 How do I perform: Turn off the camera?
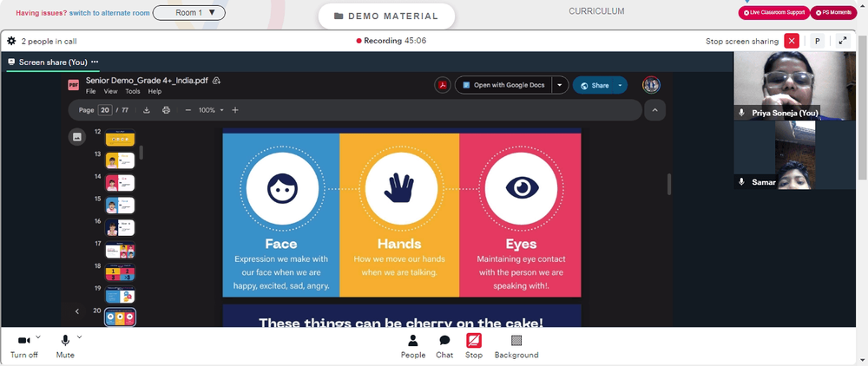tap(23, 347)
